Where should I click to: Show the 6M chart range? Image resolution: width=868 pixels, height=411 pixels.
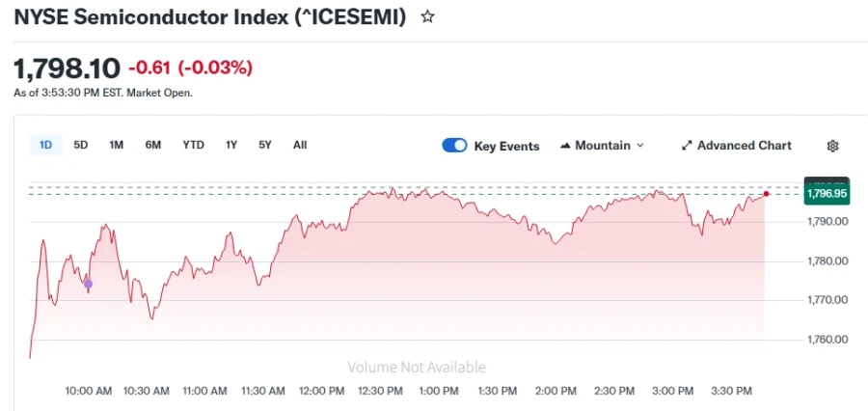tap(153, 145)
